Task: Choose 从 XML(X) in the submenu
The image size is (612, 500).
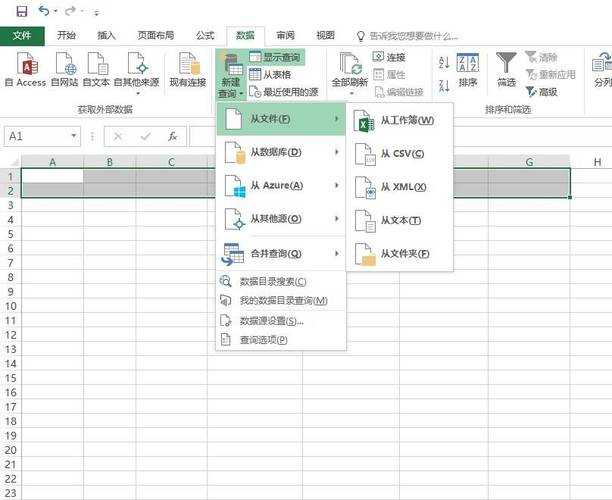Action: tap(400, 187)
